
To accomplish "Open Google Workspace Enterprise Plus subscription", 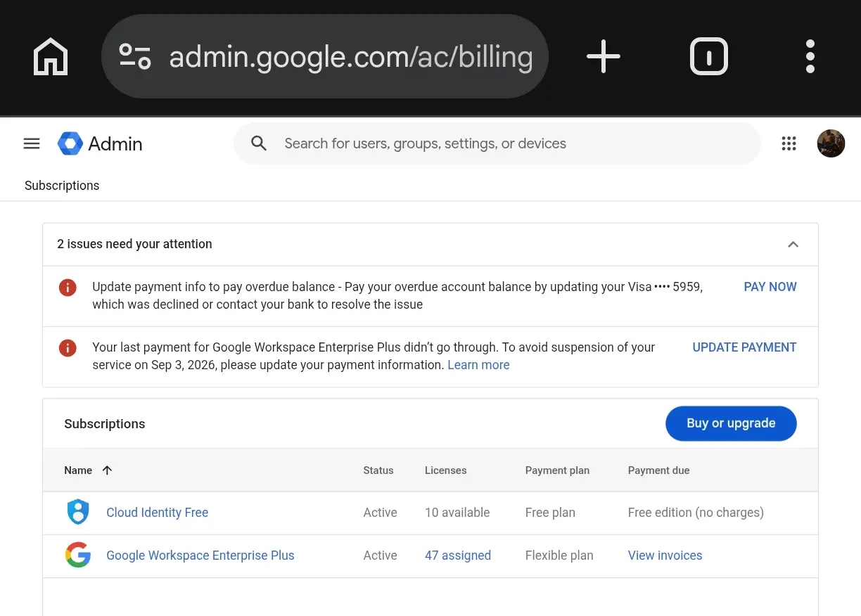I will (200, 556).
